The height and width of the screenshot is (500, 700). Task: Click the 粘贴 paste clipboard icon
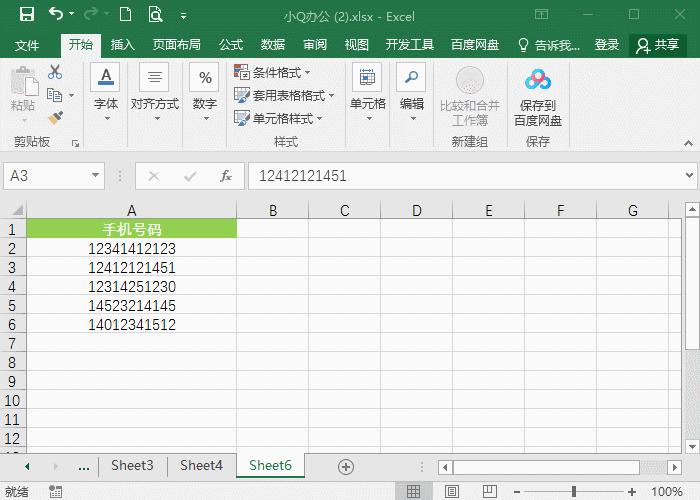24,81
